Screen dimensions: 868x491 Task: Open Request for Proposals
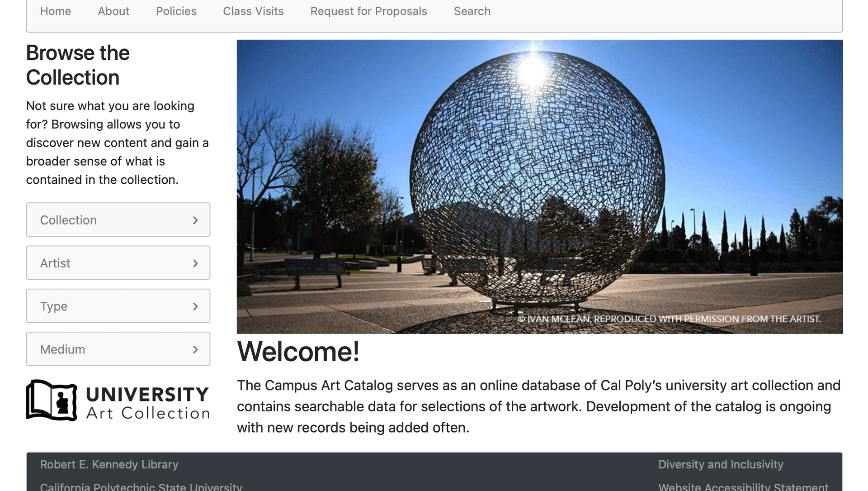pos(368,11)
